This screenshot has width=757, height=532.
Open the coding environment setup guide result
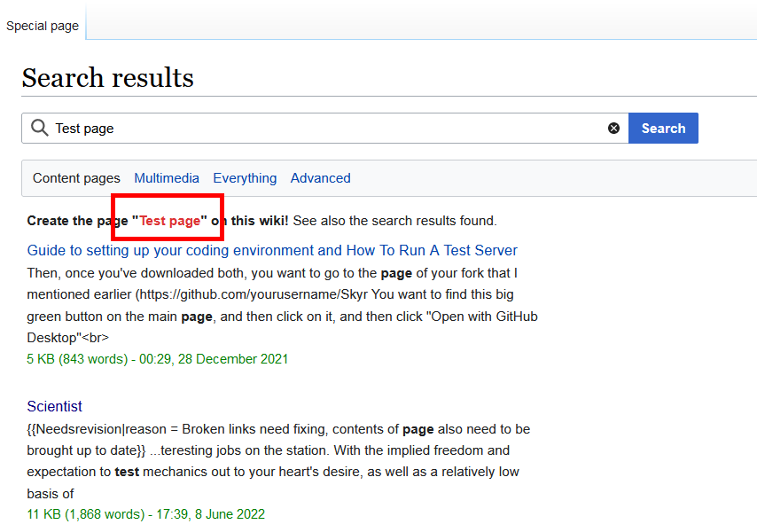click(272, 250)
